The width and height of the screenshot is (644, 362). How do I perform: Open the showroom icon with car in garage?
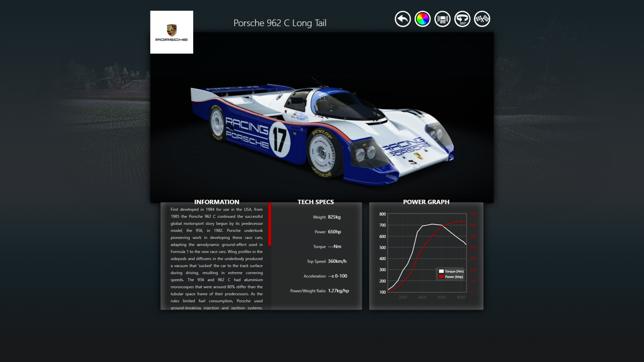[x=442, y=19]
